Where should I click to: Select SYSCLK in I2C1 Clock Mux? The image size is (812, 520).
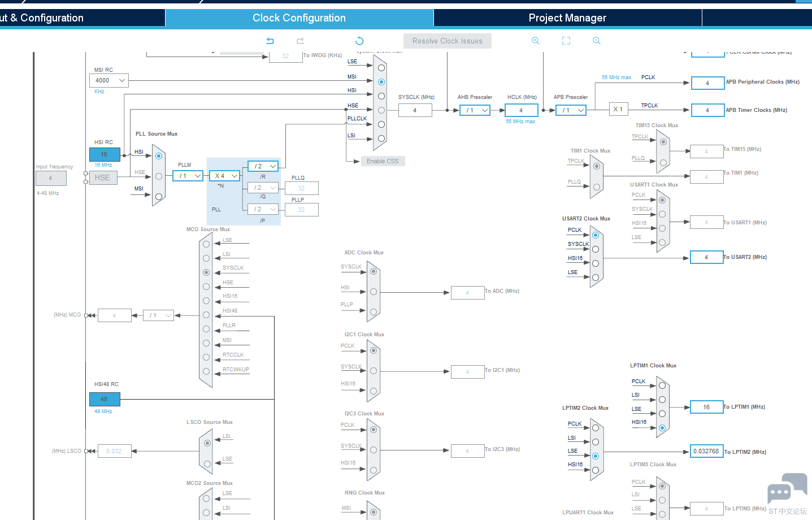[374, 371]
